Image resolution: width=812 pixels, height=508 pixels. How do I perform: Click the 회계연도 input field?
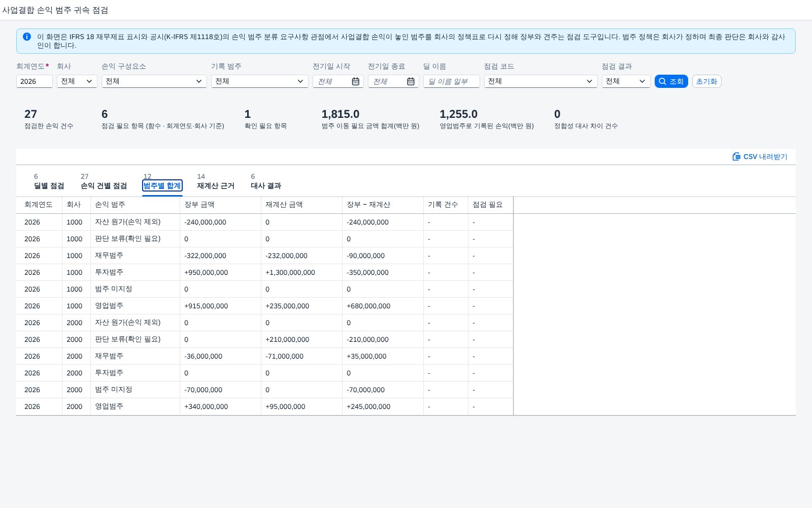click(x=35, y=81)
